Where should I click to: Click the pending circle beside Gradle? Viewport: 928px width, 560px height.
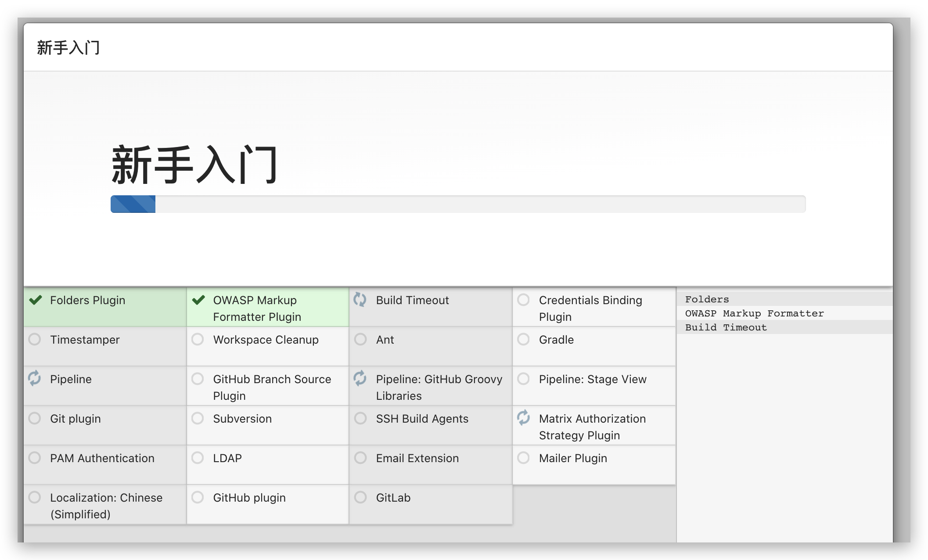click(x=523, y=339)
